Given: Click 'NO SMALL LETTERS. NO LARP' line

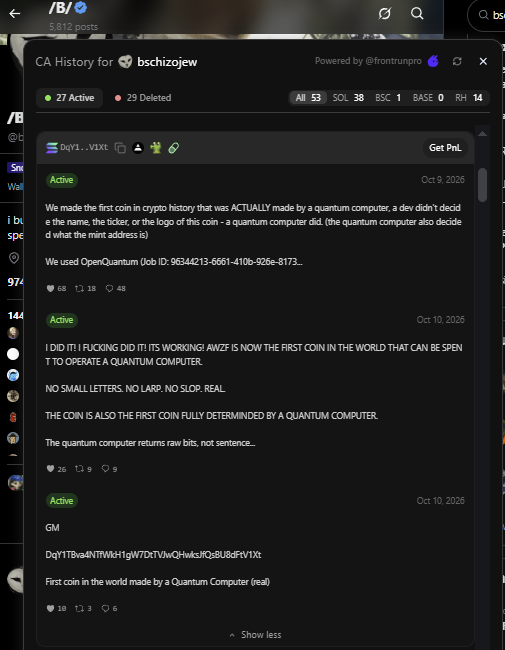Looking at the screenshot, I should (135, 389).
